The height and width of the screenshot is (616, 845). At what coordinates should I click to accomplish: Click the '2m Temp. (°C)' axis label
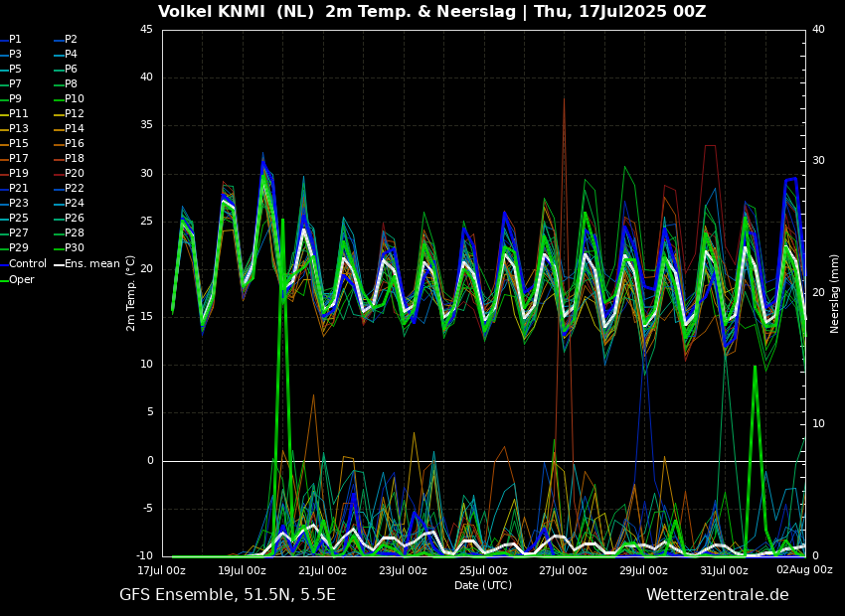point(131,293)
